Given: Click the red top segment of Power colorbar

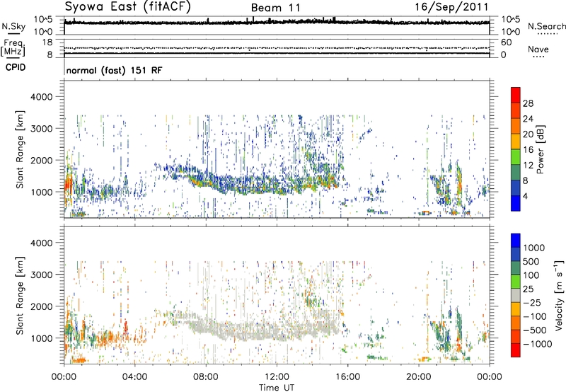Looking at the screenshot, I should pos(516,95).
